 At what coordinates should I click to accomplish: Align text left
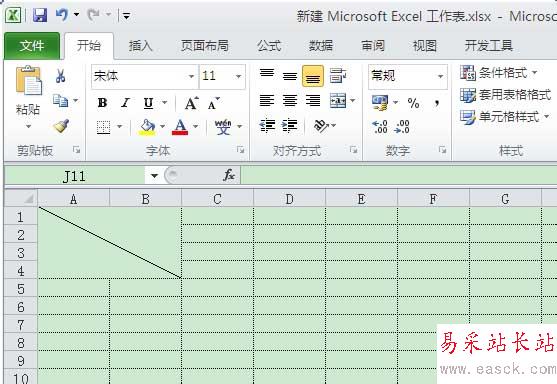267,101
